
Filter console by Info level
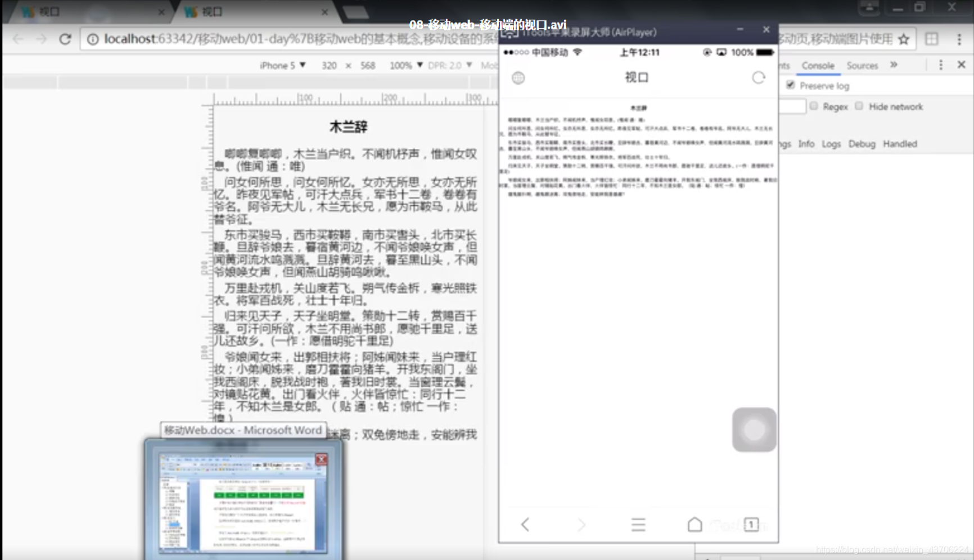tap(806, 144)
